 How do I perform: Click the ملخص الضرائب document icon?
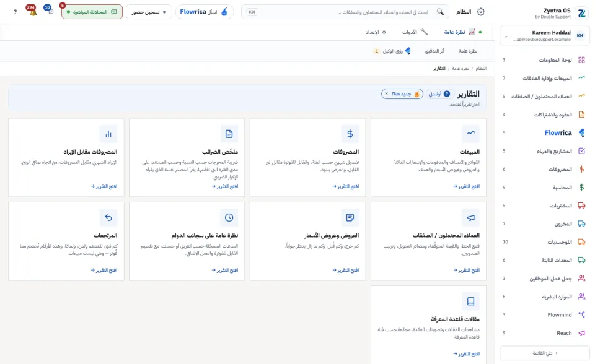(x=229, y=134)
